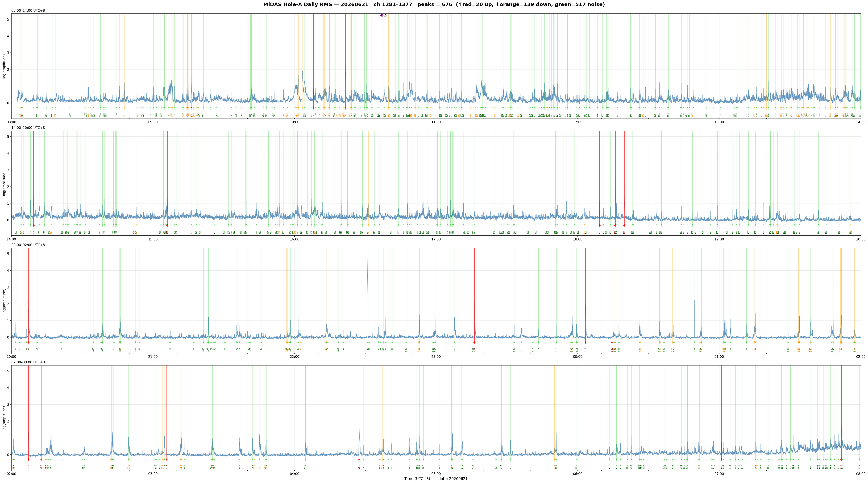Image resolution: width=868 pixels, height=483 pixels.
Task: Pick the 12:00 time tick label
Action: (x=577, y=122)
